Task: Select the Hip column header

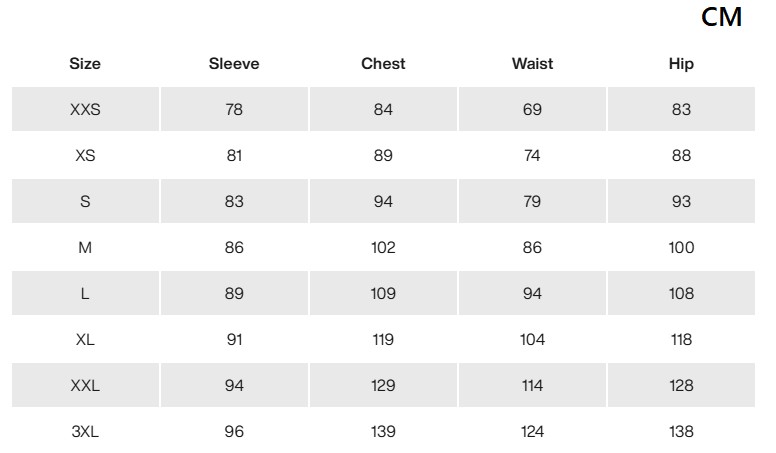Action: click(681, 63)
